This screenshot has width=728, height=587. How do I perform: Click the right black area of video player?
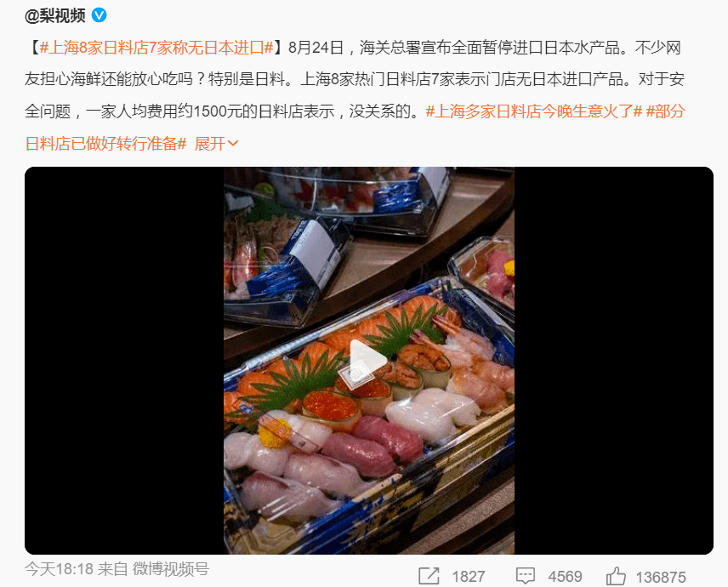pyautogui.click(x=614, y=361)
